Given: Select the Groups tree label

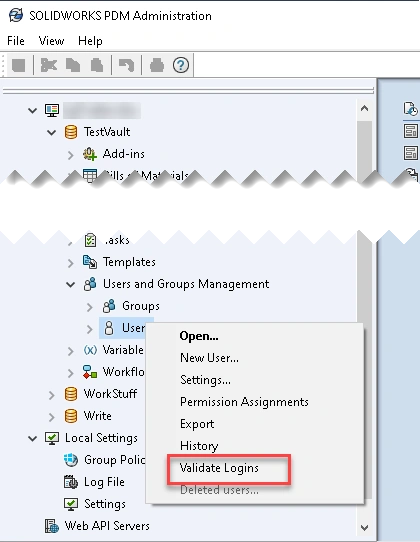Looking at the screenshot, I should point(141,306).
